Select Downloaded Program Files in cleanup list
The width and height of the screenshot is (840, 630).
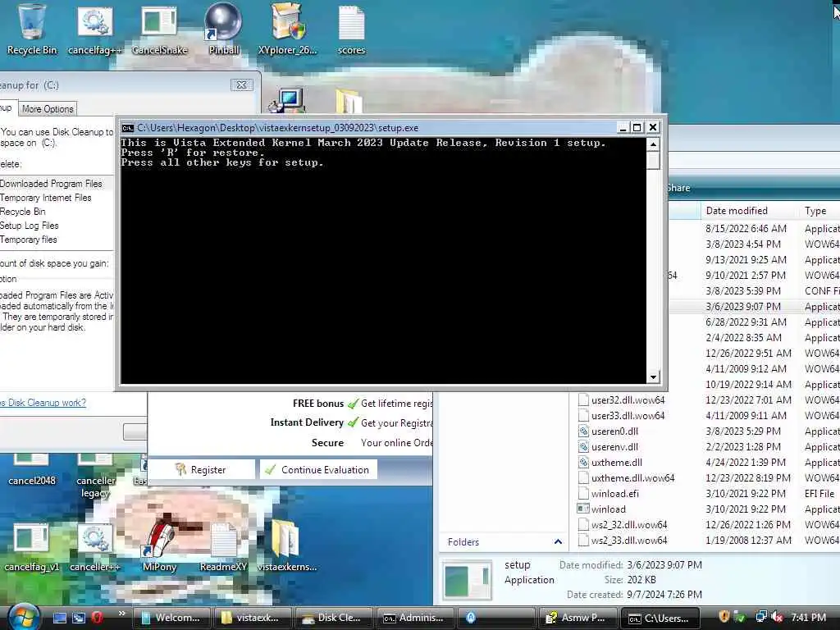pos(57,183)
